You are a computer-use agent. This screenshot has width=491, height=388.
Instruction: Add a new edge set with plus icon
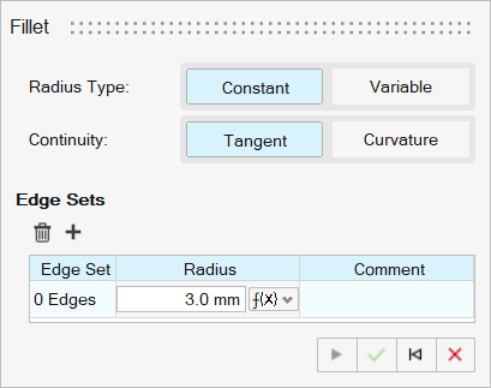pos(73,232)
